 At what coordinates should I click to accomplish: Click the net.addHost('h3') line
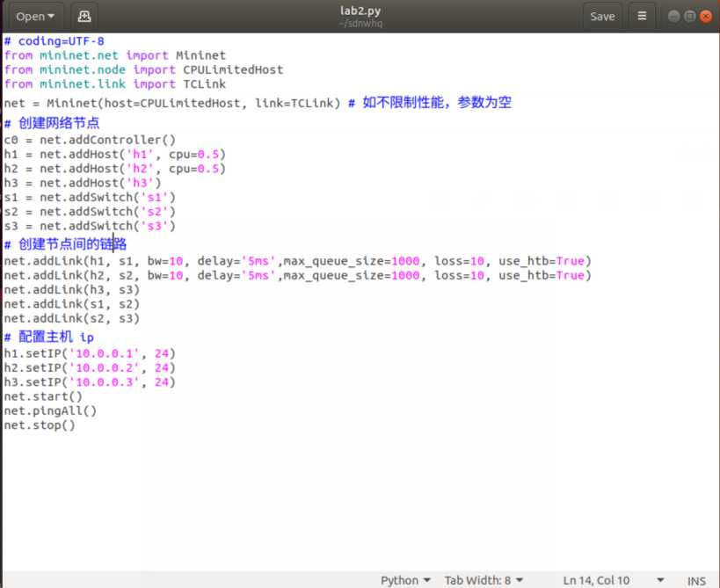pos(83,183)
